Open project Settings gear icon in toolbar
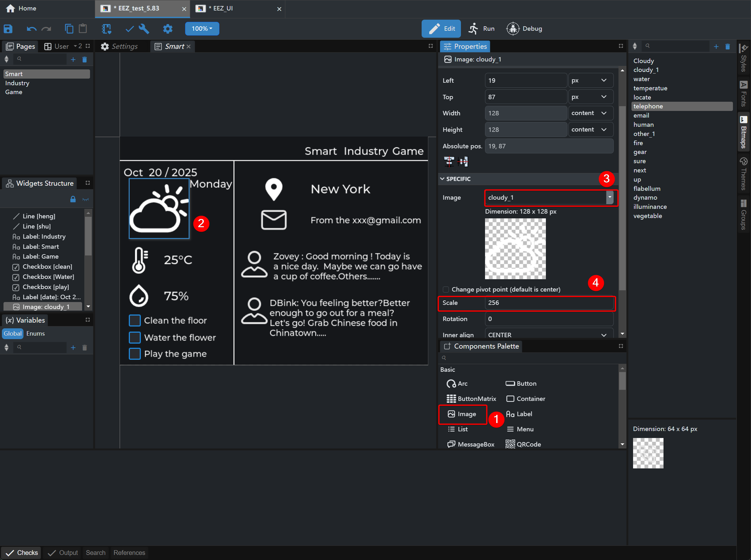Screen dimensions: 751x560 coord(167,29)
